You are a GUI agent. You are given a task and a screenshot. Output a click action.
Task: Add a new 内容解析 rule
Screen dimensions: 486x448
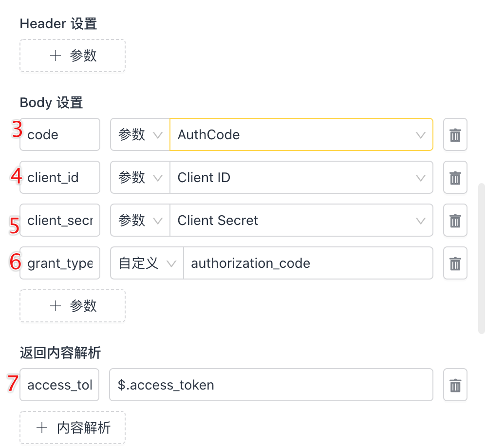(73, 428)
